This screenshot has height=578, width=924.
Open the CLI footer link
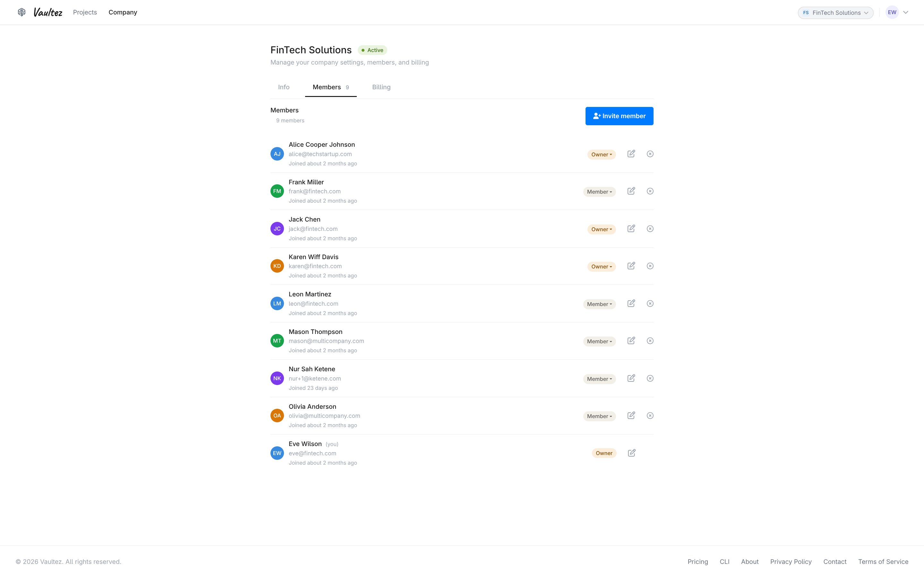point(724,562)
